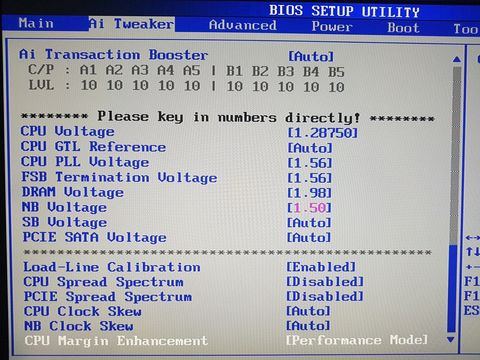Edit CPU Voltage value 1.28750
Screen dimensions: 480x360
(322, 133)
